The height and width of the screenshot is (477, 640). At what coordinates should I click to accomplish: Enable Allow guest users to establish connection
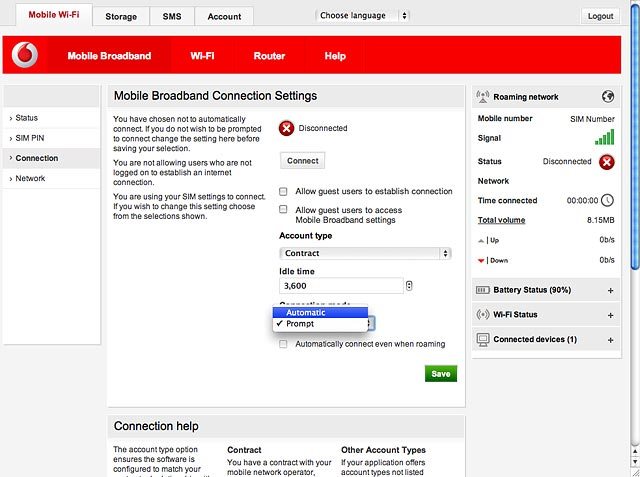(283, 191)
